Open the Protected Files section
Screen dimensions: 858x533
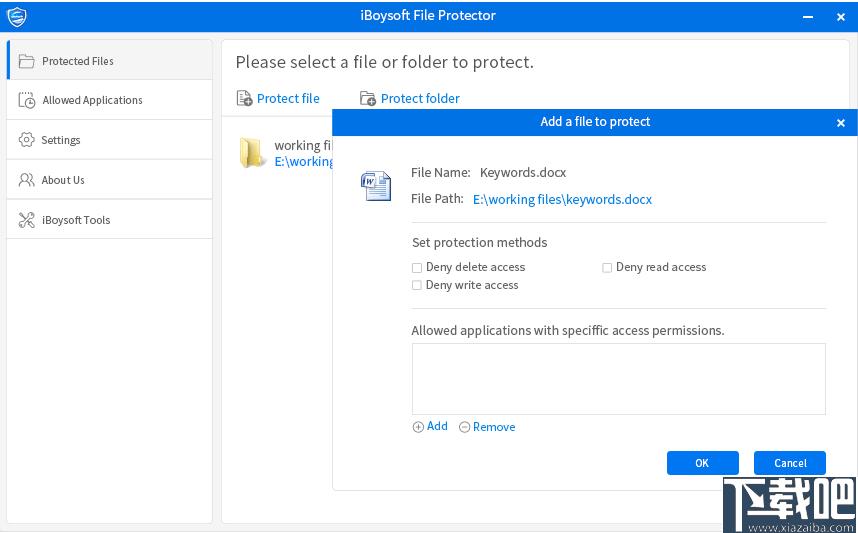[x=109, y=61]
